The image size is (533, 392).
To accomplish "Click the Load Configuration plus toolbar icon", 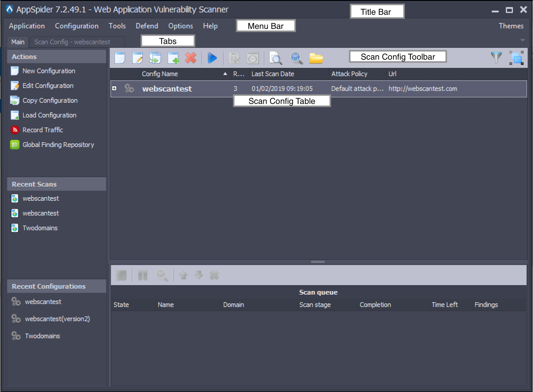I will (173, 58).
